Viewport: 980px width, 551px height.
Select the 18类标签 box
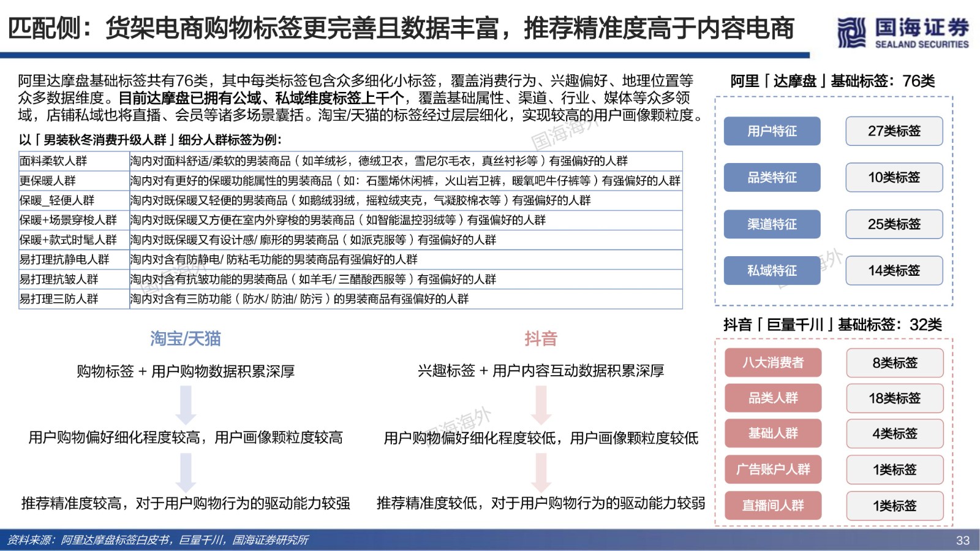[x=895, y=398]
